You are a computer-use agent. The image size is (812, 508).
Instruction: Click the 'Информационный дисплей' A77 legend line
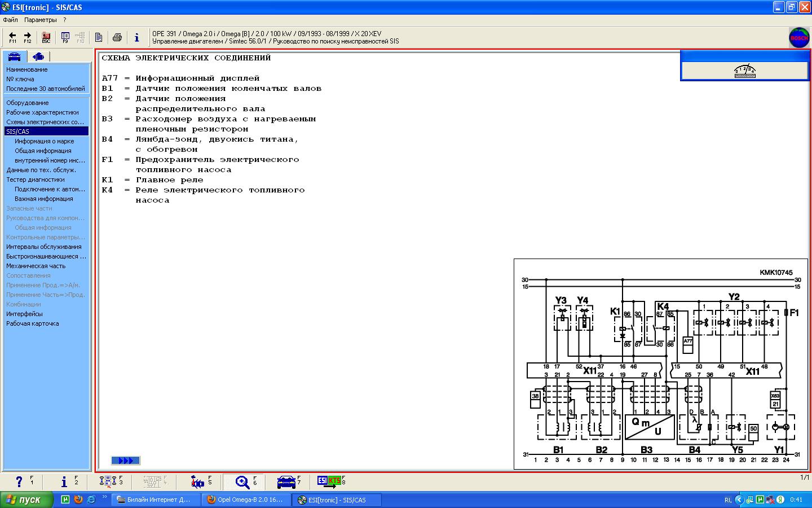tap(180, 78)
